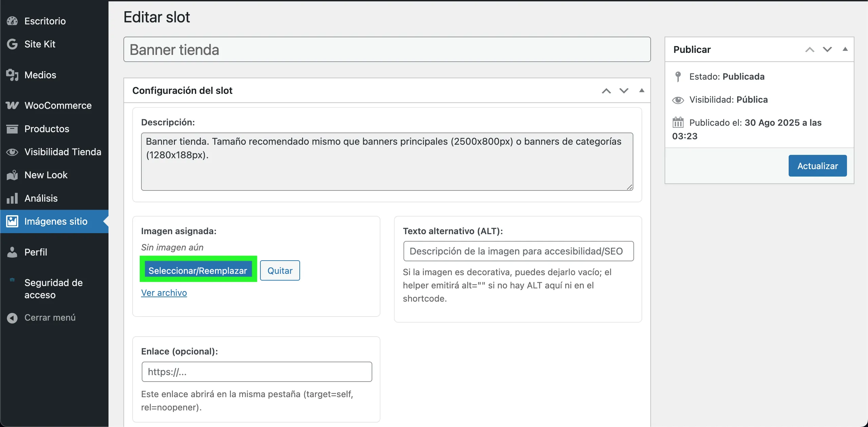Open the Ver archivo link
This screenshot has height=427, width=868.
(x=164, y=293)
